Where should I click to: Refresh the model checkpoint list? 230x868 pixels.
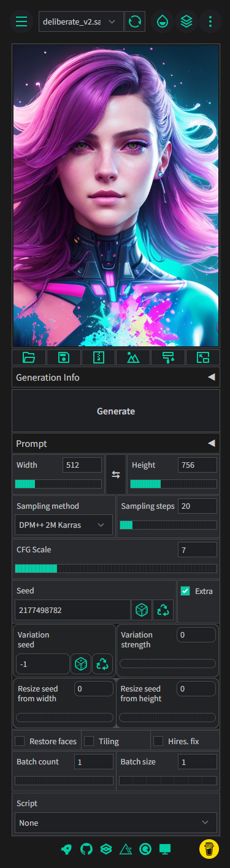pos(135,21)
